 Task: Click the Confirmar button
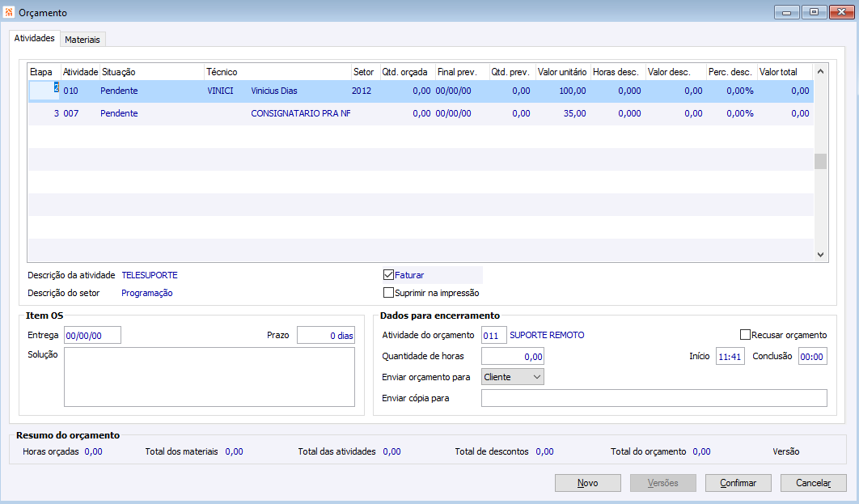pyautogui.click(x=737, y=483)
